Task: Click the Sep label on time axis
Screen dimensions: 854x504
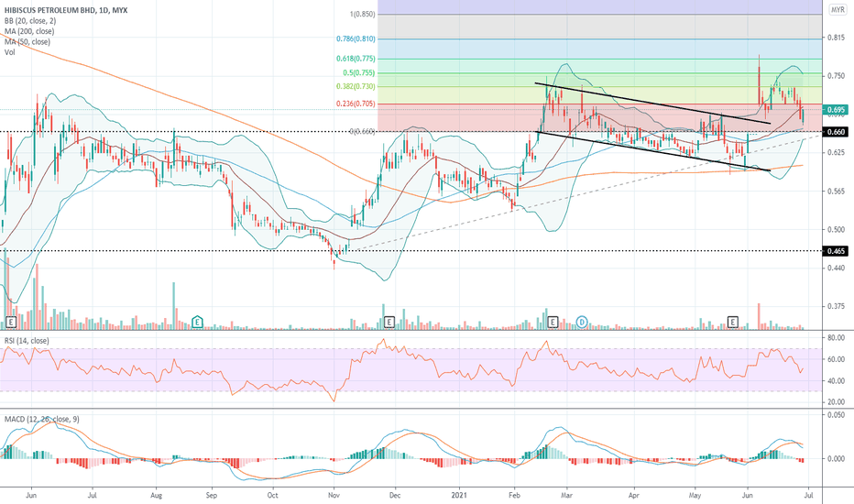Action: tap(212, 495)
